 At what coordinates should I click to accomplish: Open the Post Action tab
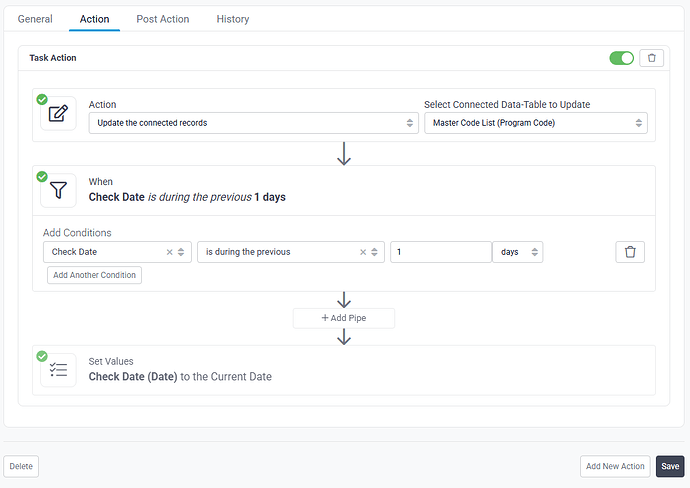(x=163, y=19)
